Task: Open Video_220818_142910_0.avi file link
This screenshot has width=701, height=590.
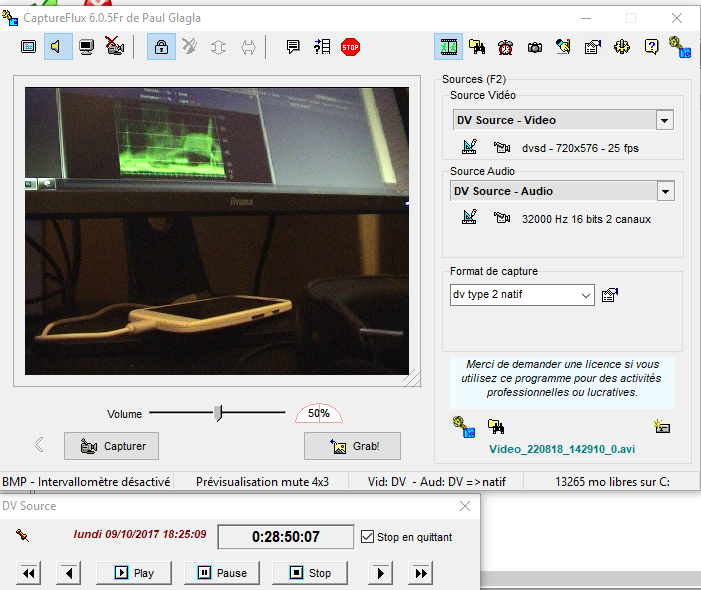Action: click(x=562, y=449)
